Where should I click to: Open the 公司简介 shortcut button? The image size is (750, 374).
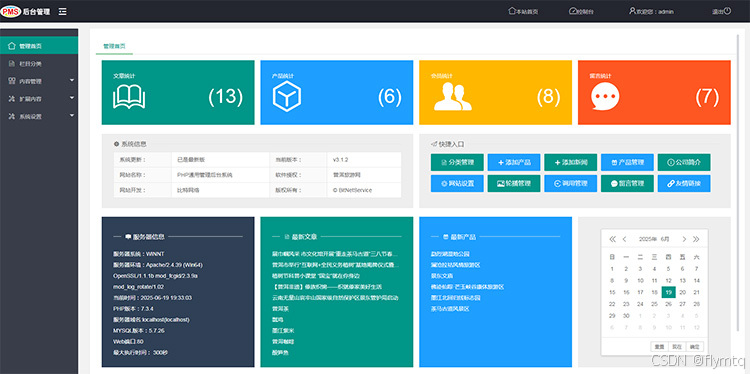(684, 162)
